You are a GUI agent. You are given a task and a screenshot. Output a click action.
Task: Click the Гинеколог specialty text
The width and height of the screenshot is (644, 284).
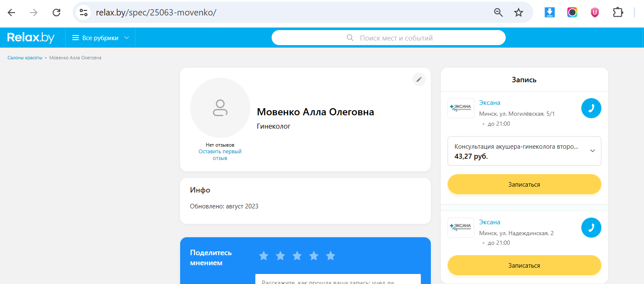[274, 126]
